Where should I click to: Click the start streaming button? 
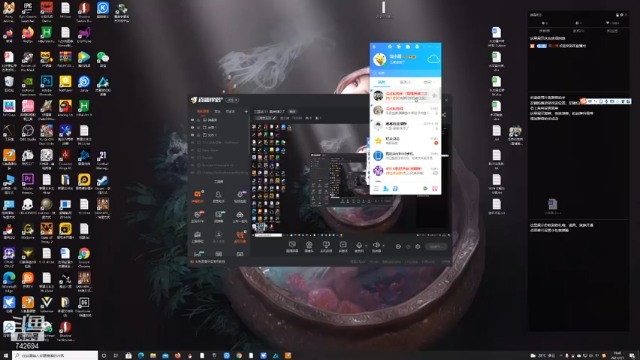coord(436,247)
